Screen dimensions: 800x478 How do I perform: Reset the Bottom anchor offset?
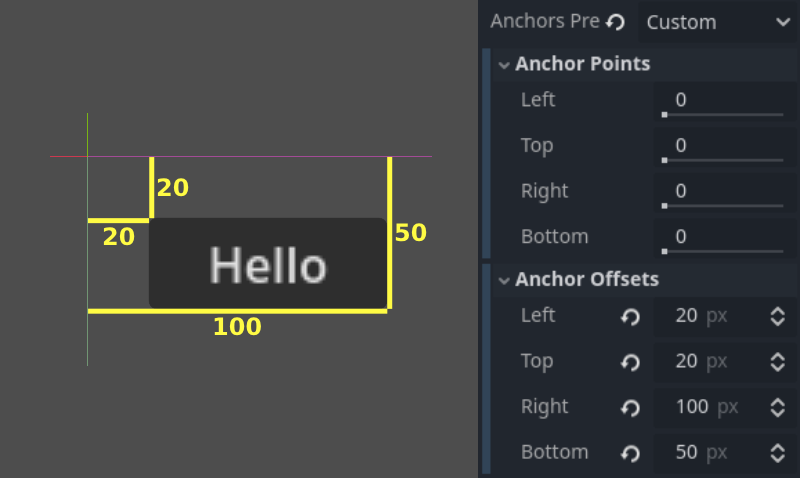click(630, 453)
